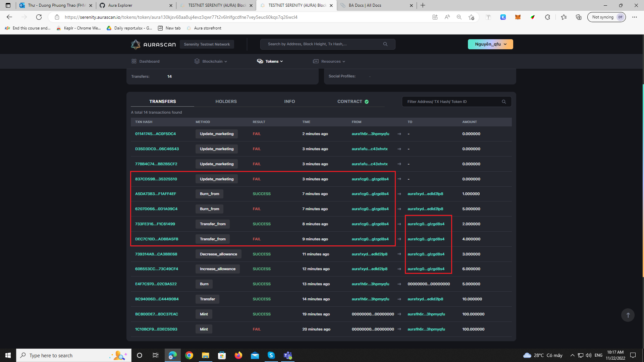Open browser favorites star icon
The image size is (644, 362).
point(564,17)
